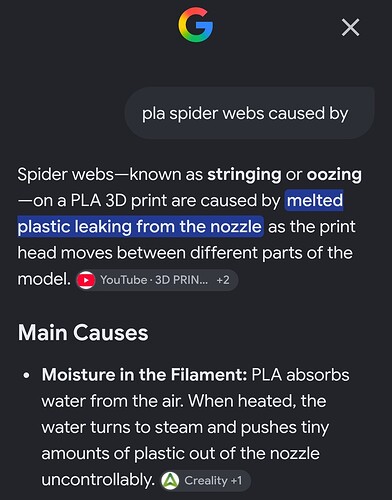Click the 'Main Causes' heading

click(83, 333)
